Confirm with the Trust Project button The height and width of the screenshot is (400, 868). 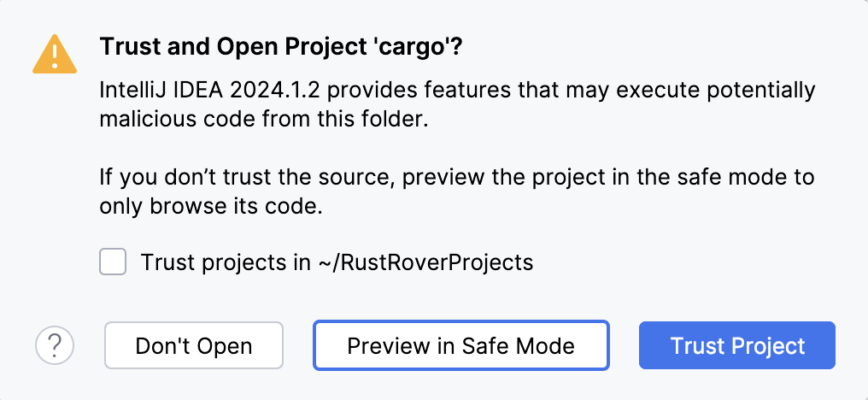(x=737, y=346)
